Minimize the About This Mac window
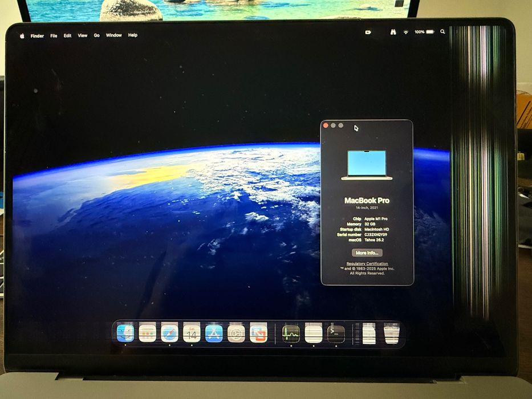The width and height of the screenshot is (532, 399). coord(333,125)
